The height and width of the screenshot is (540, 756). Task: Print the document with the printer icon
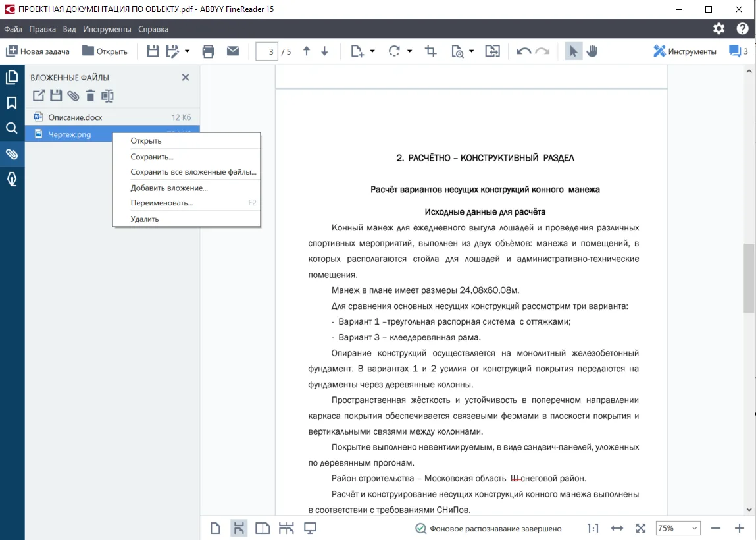click(x=209, y=51)
